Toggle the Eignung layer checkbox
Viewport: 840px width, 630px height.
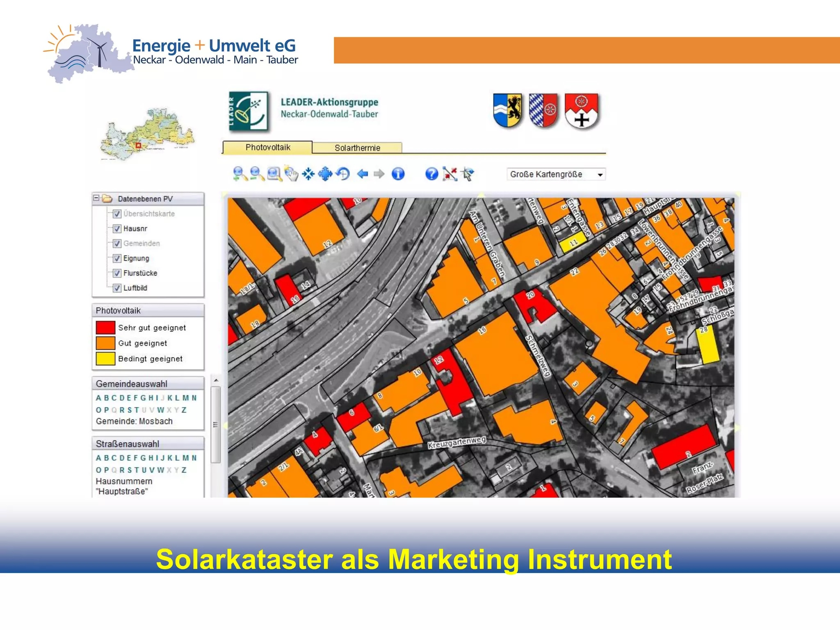[x=117, y=258]
